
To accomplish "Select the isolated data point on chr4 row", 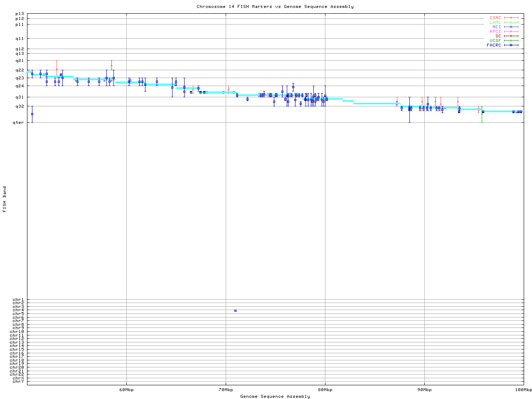I will [235, 311].
